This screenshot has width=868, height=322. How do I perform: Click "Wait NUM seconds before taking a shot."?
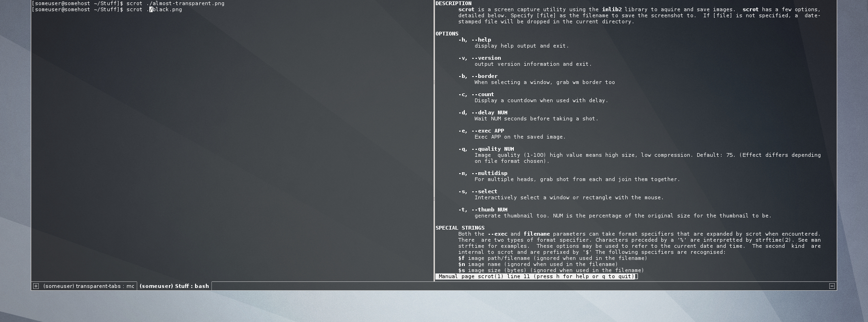[x=536, y=119]
